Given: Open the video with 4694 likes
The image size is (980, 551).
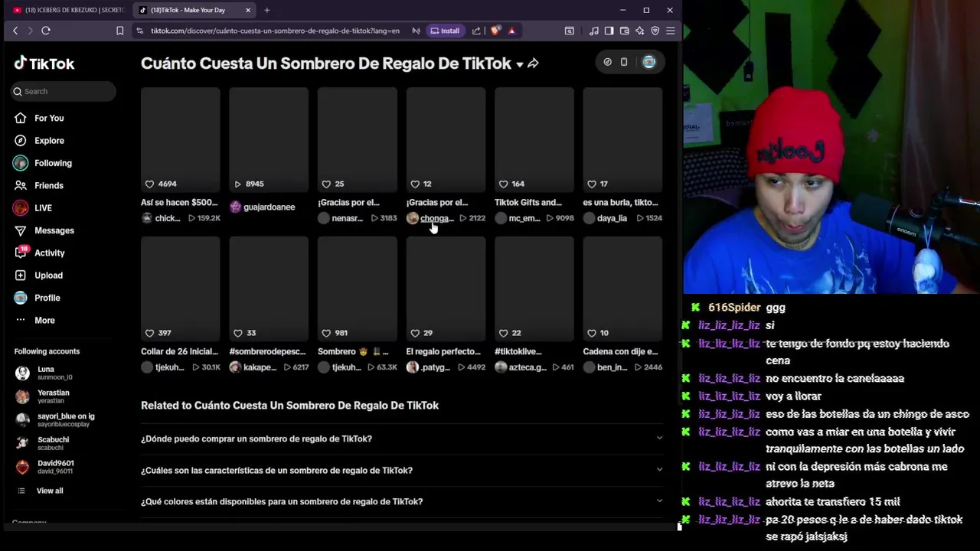Looking at the screenshot, I should [x=180, y=139].
